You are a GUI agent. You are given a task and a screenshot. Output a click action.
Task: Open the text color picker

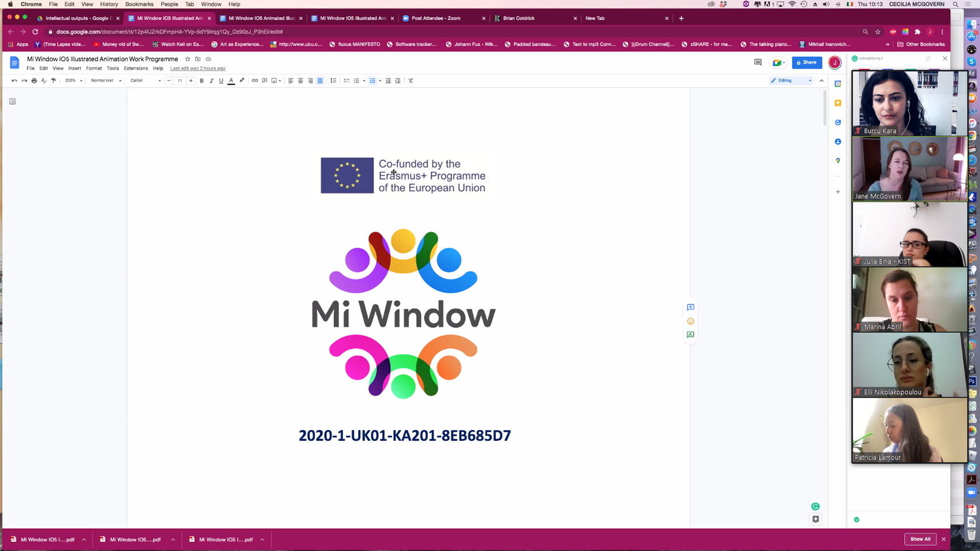pyautogui.click(x=231, y=81)
